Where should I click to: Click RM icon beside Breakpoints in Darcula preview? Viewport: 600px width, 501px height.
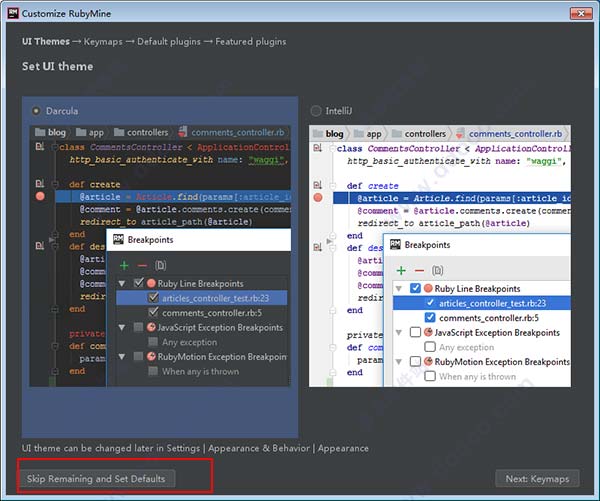point(118,240)
